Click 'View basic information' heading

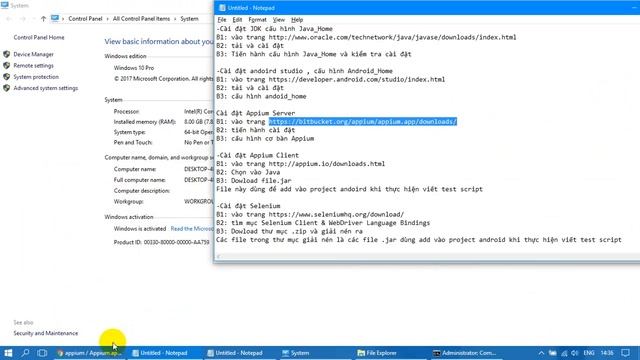pyautogui.click(x=159, y=41)
